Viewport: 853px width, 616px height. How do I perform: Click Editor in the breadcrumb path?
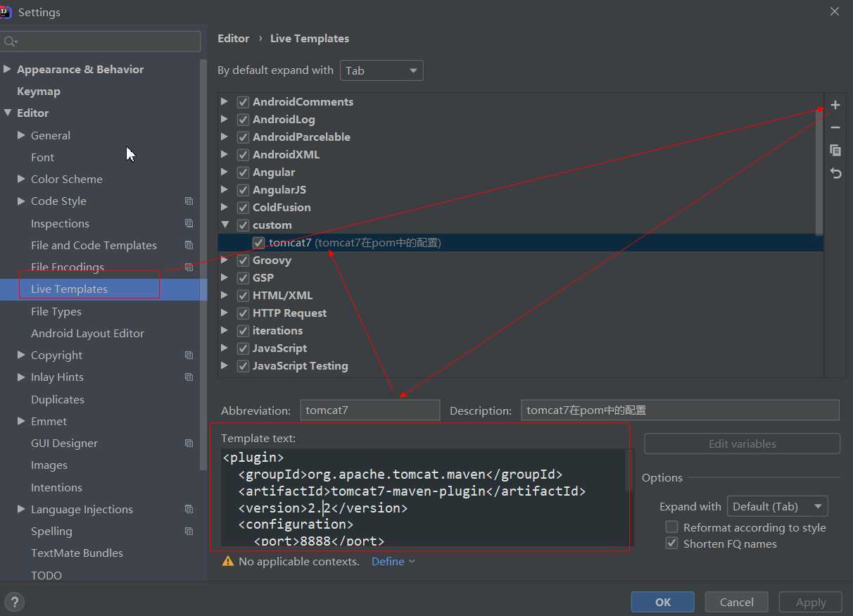click(234, 39)
